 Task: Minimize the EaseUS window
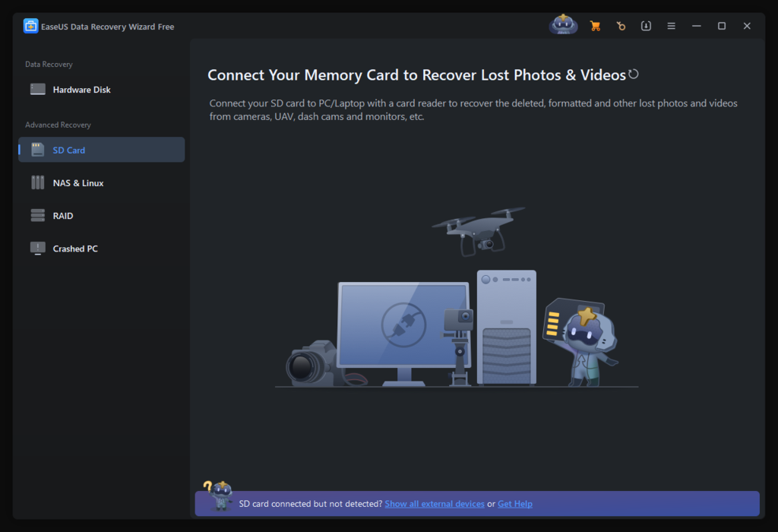click(x=697, y=26)
